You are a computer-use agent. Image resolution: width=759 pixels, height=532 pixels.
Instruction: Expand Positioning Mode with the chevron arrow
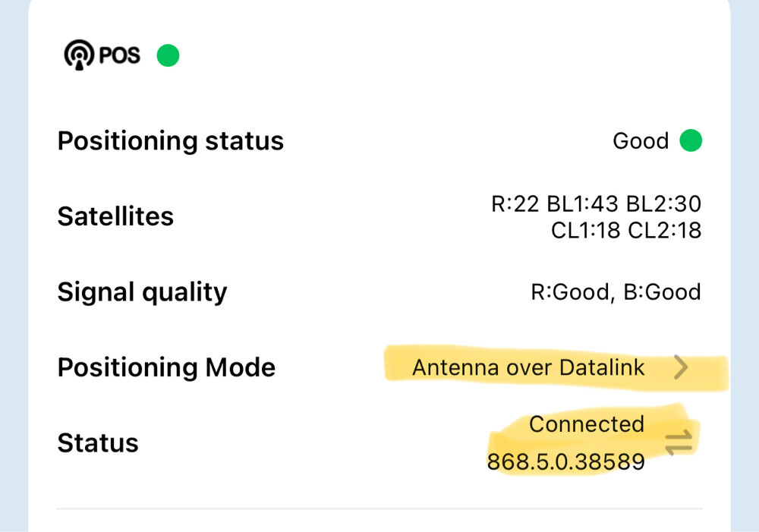coord(681,368)
